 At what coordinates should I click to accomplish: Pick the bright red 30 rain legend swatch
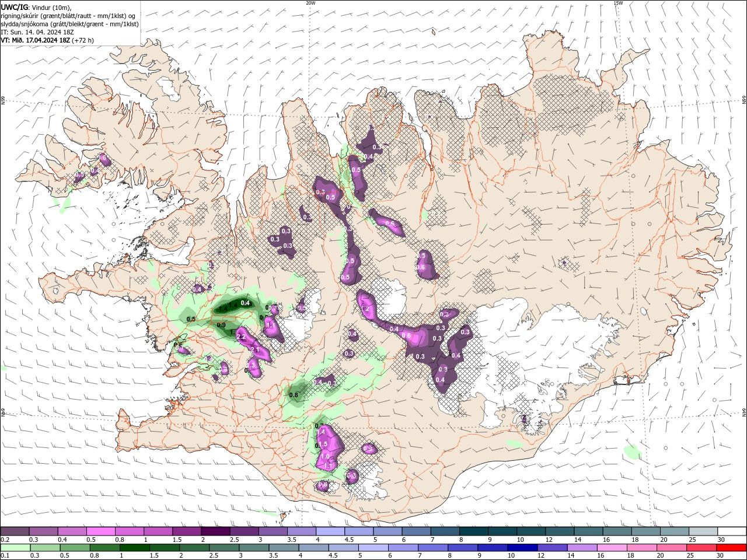(x=731, y=548)
